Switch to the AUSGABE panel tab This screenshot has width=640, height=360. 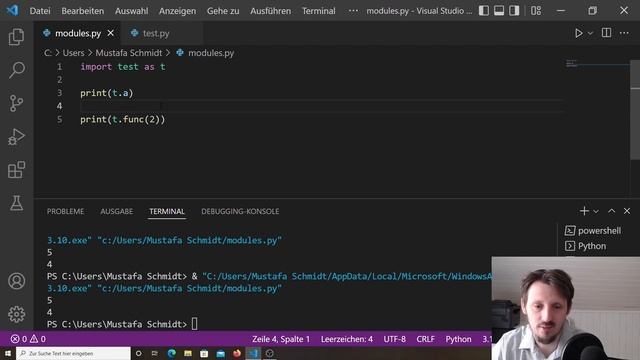click(117, 211)
